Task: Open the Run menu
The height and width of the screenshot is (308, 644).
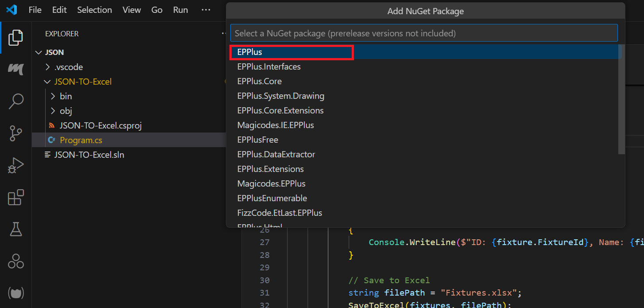Action: pos(181,10)
